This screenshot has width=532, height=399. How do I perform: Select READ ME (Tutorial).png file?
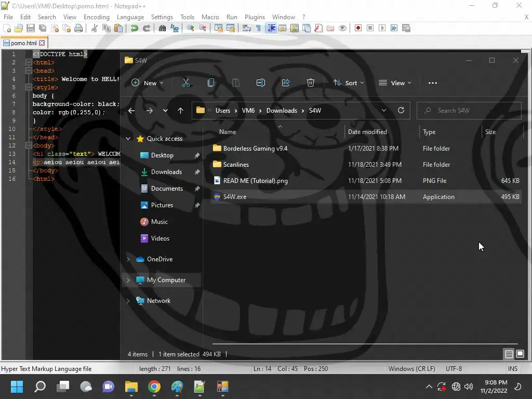[x=366, y=180]
